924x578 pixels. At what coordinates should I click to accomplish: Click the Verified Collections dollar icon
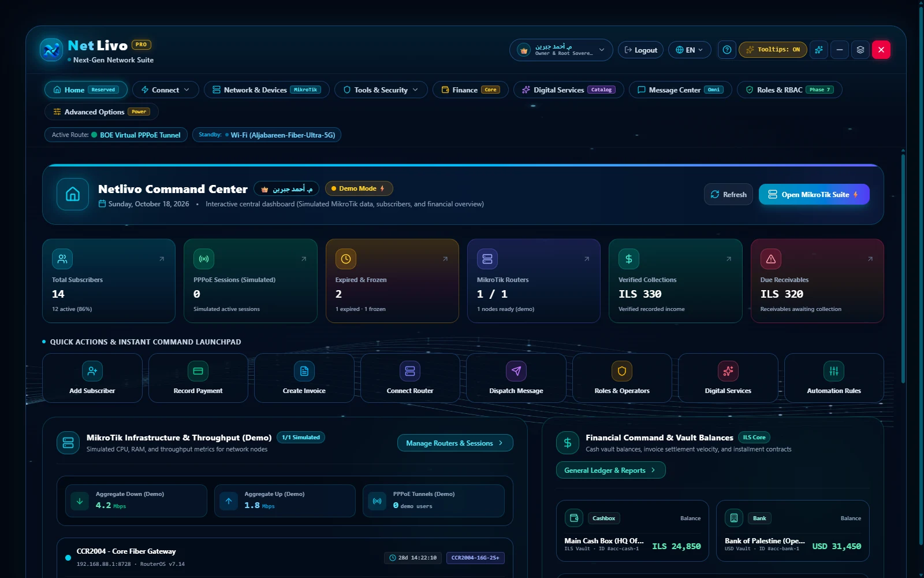coord(629,259)
